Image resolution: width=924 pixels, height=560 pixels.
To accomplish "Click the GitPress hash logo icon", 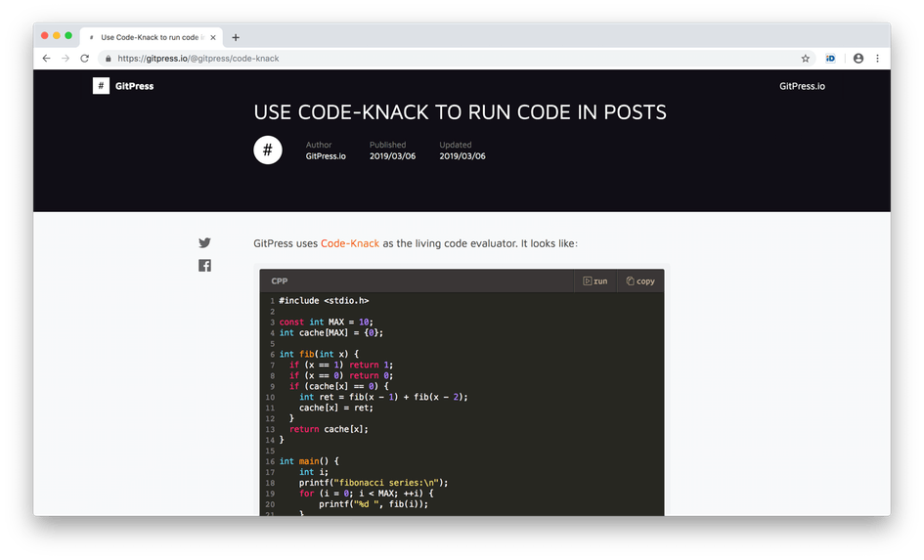I will click(x=101, y=86).
